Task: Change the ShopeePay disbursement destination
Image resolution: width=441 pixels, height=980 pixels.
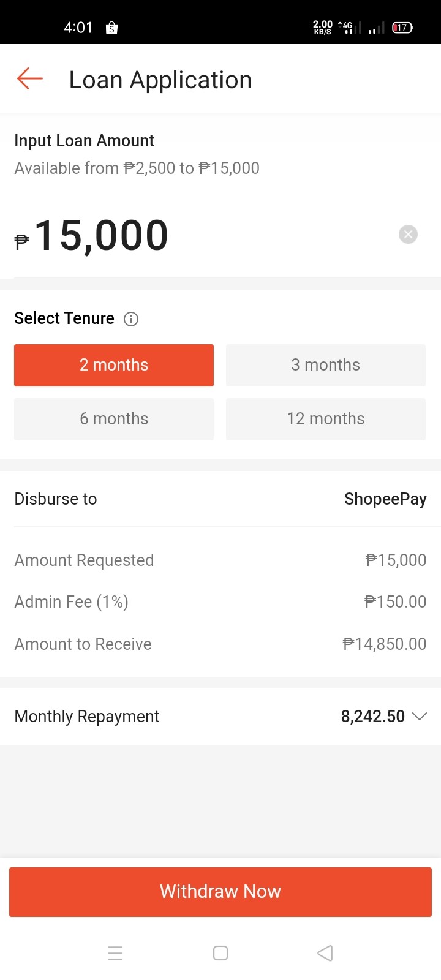Action: click(x=385, y=499)
